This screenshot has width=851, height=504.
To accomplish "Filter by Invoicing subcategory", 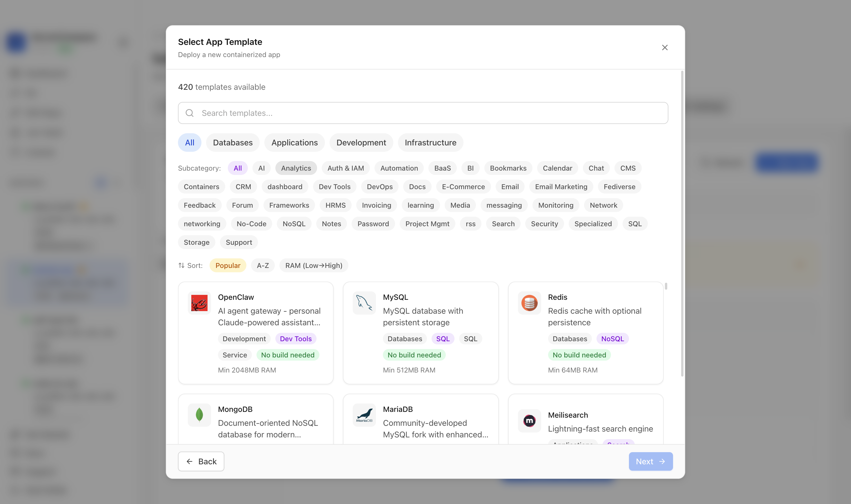I will point(376,205).
